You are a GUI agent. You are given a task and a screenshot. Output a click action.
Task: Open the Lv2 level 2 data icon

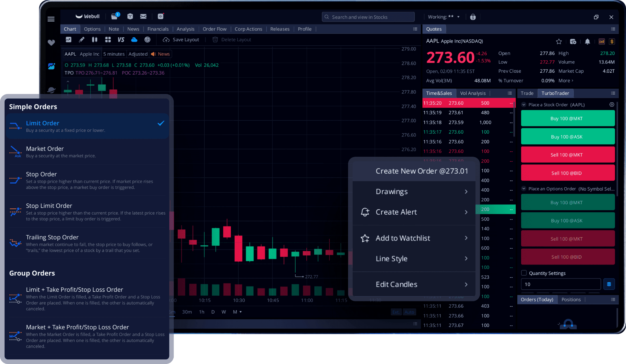point(602,42)
